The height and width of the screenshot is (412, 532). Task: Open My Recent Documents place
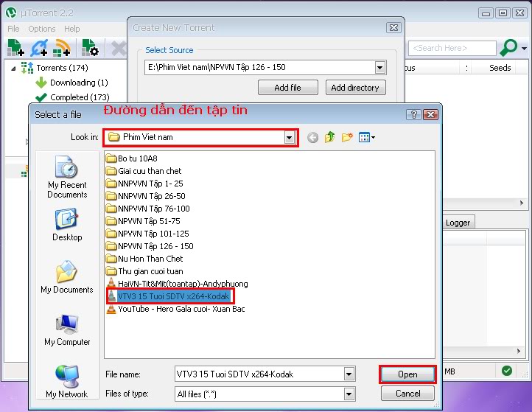[67, 177]
